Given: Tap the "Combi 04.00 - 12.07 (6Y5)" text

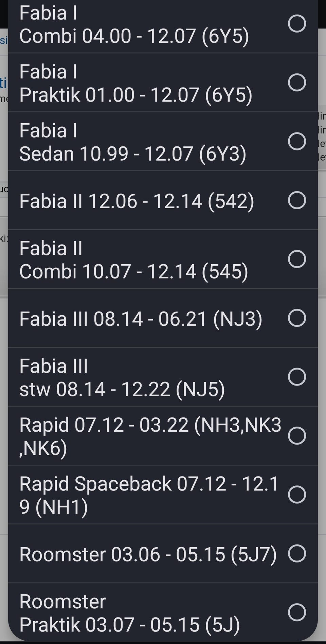Looking at the screenshot, I should click(x=134, y=36).
